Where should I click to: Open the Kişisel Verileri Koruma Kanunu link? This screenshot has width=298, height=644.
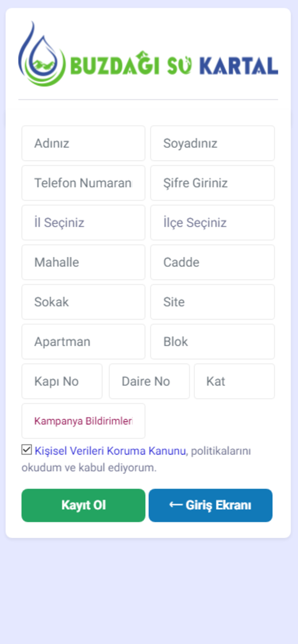(x=110, y=451)
